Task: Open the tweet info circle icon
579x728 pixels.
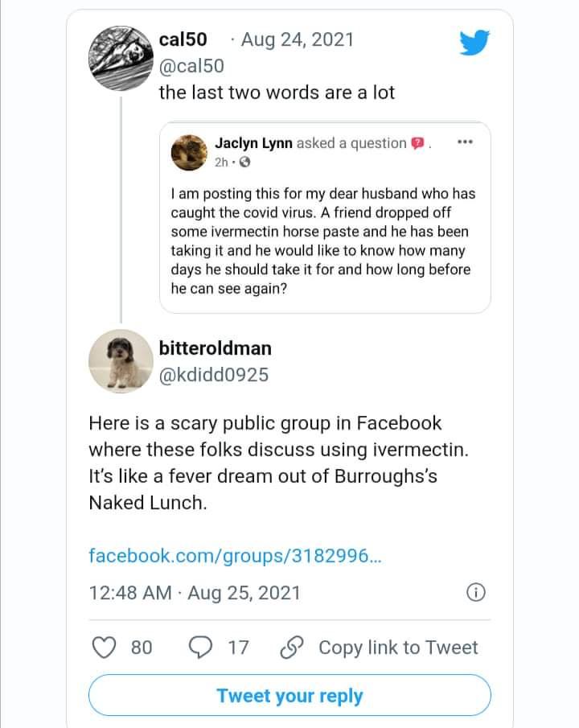Action: pos(476,593)
